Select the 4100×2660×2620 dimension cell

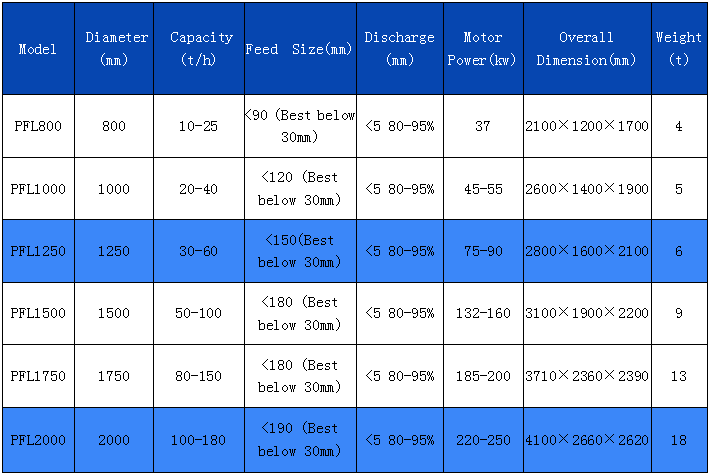(x=586, y=440)
